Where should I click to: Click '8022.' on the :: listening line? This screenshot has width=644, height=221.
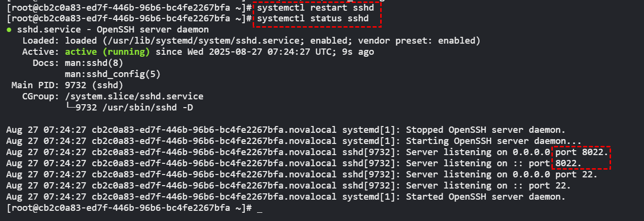[569, 163]
